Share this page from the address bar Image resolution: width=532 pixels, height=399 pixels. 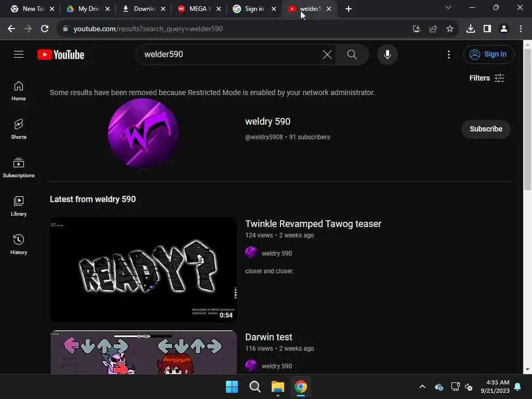433,29
